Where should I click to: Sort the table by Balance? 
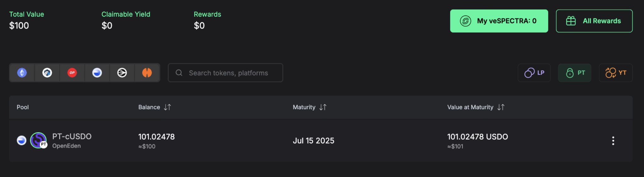pyautogui.click(x=167, y=107)
